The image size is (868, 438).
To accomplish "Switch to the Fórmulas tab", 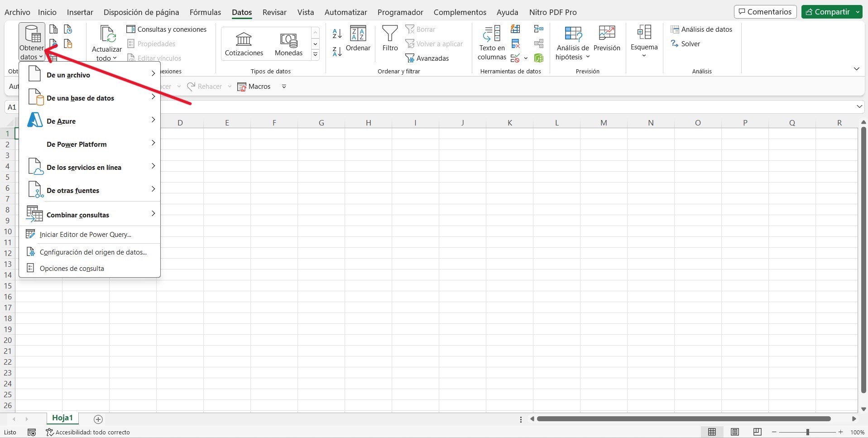I will [x=205, y=12].
